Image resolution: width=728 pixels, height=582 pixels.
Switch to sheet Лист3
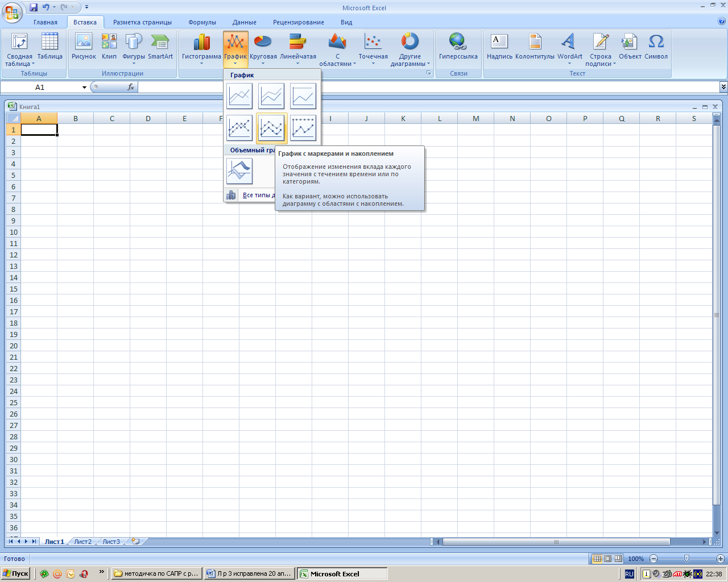coord(111,542)
